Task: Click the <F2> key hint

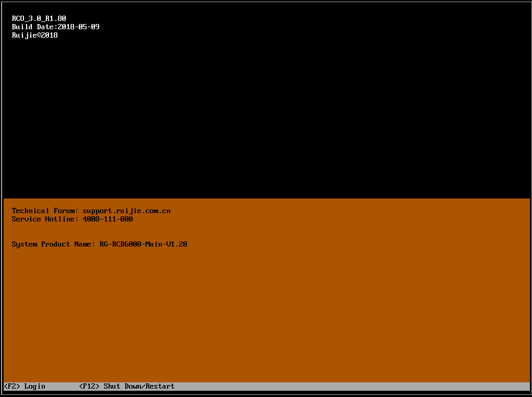Action: (12, 387)
